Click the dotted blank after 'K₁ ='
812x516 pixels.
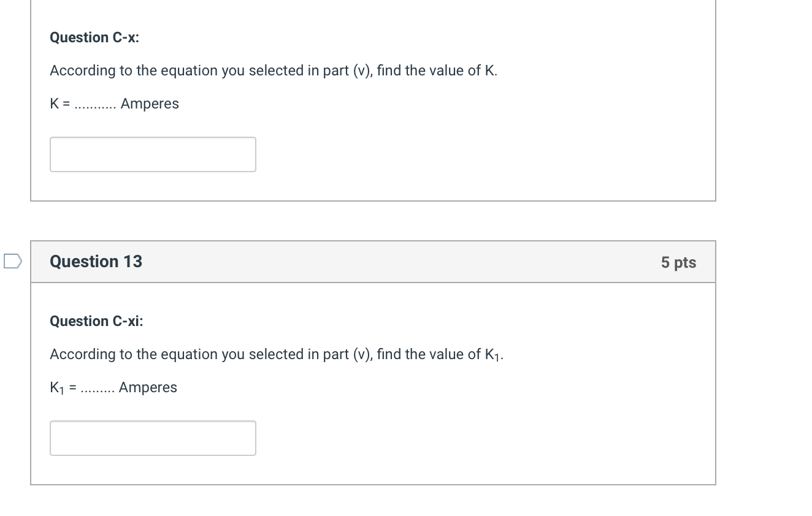tap(97, 389)
